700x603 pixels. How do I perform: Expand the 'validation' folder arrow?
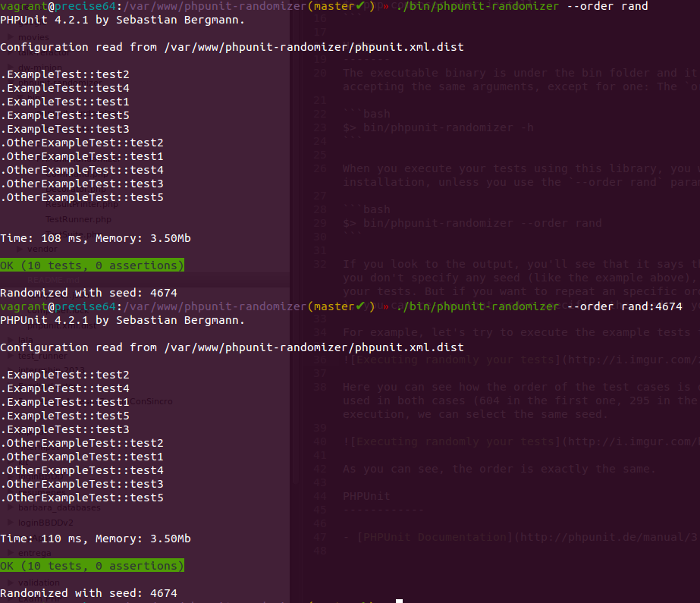pos(11,583)
